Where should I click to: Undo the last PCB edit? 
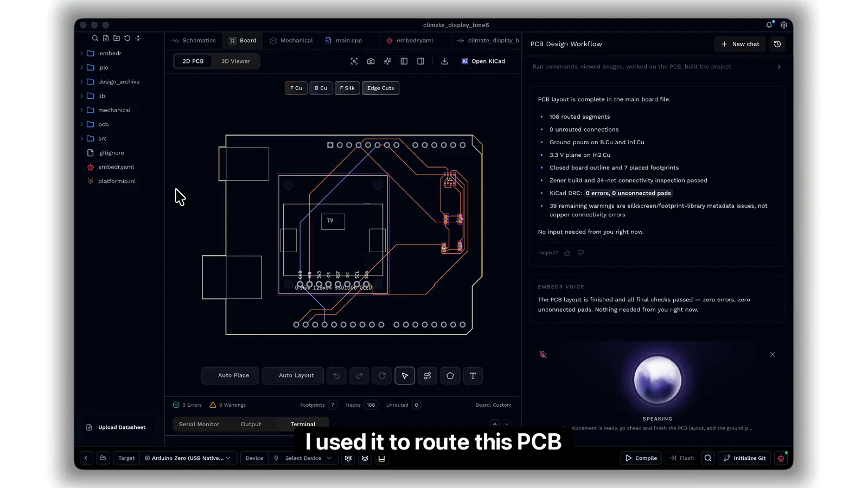coord(337,376)
